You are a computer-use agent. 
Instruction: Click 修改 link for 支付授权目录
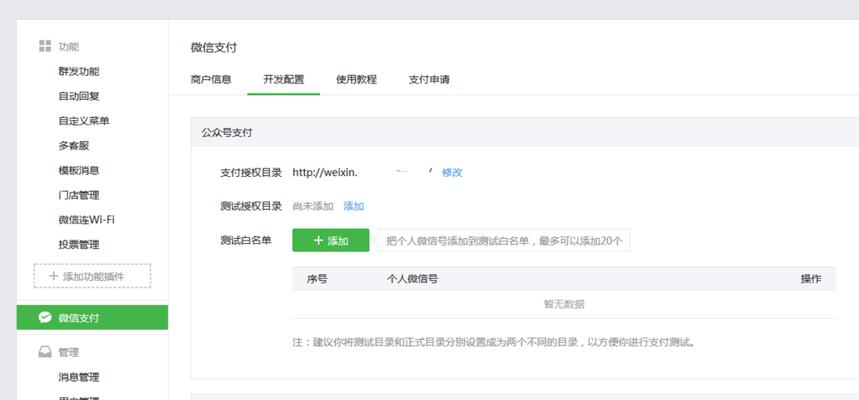pyautogui.click(x=452, y=173)
